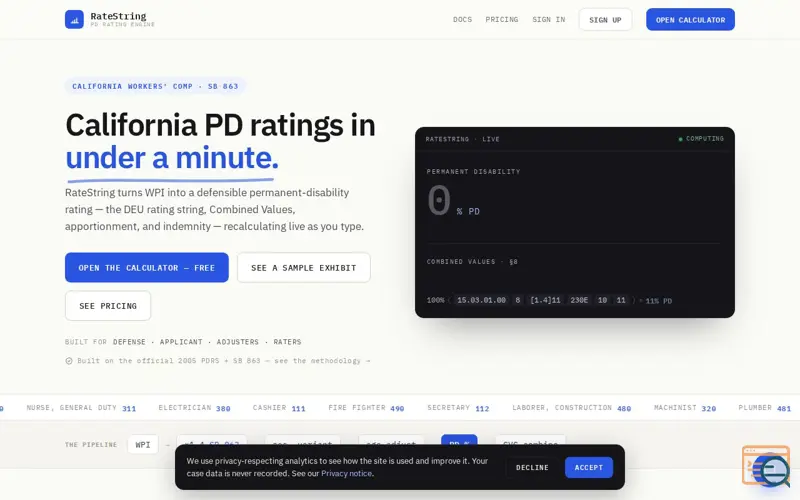The height and width of the screenshot is (500, 800).
Task: Select Sign In in the header
Action: 548,19
